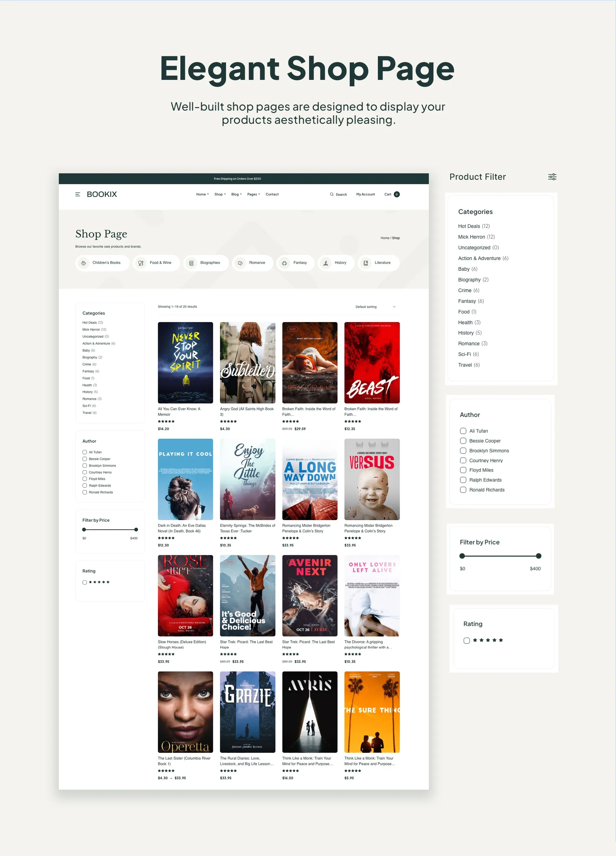
Task: Select the Contact menu item
Action: pos(272,194)
